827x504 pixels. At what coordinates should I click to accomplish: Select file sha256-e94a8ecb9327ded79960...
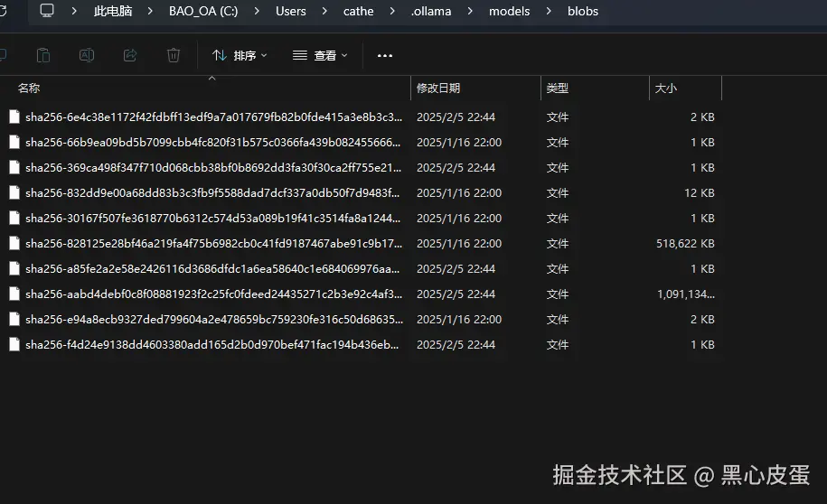tap(214, 320)
